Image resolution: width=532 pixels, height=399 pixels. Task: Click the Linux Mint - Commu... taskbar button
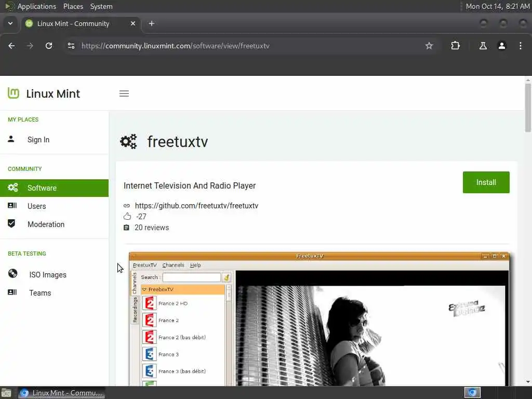(x=61, y=393)
